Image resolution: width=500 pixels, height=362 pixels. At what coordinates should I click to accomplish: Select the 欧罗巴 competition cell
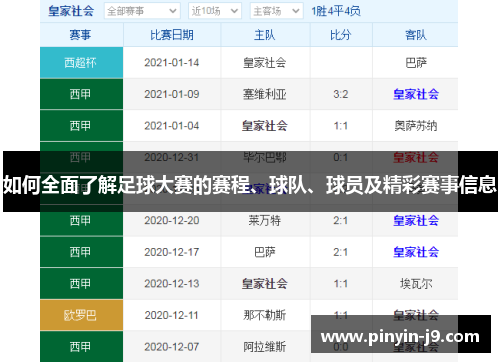[81, 315]
